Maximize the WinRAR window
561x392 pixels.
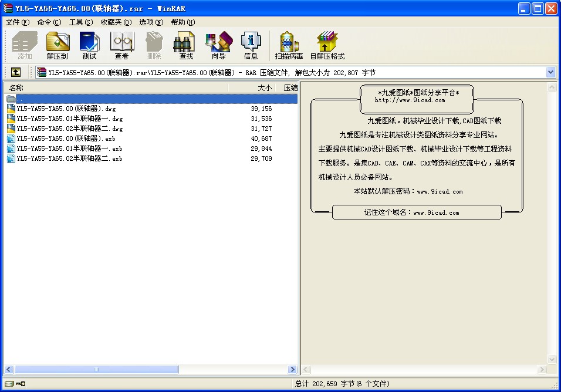(x=538, y=9)
